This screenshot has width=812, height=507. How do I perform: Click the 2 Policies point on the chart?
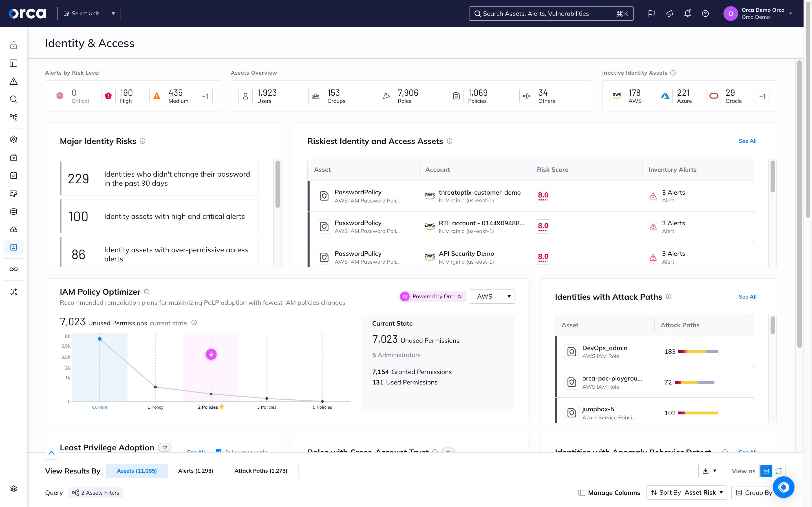click(x=211, y=394)
